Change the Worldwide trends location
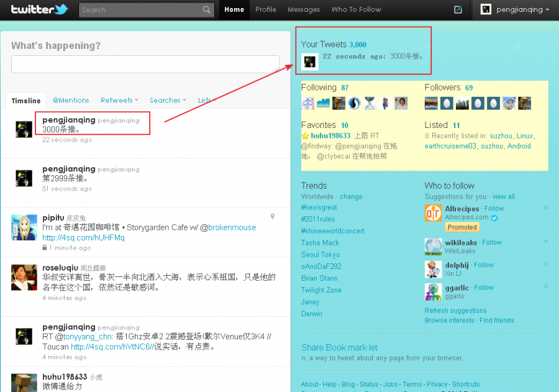 [351, 196]
